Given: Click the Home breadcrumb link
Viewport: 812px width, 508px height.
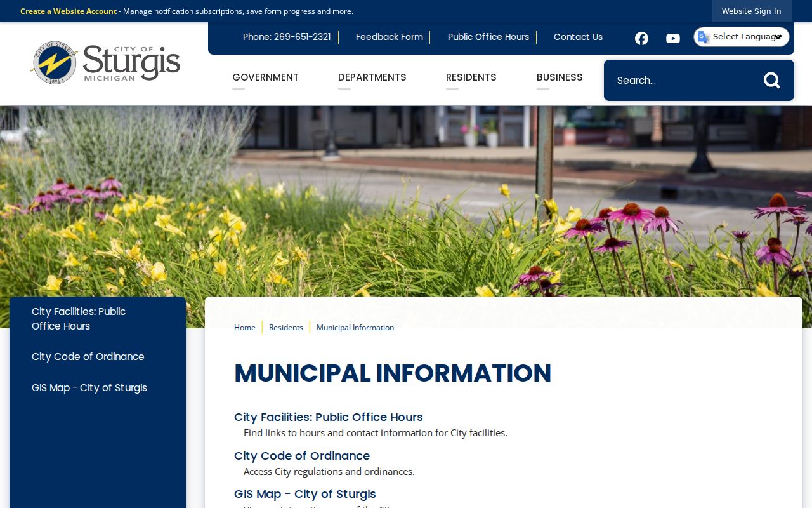Looking at the screenshot, I should (245, 328).
